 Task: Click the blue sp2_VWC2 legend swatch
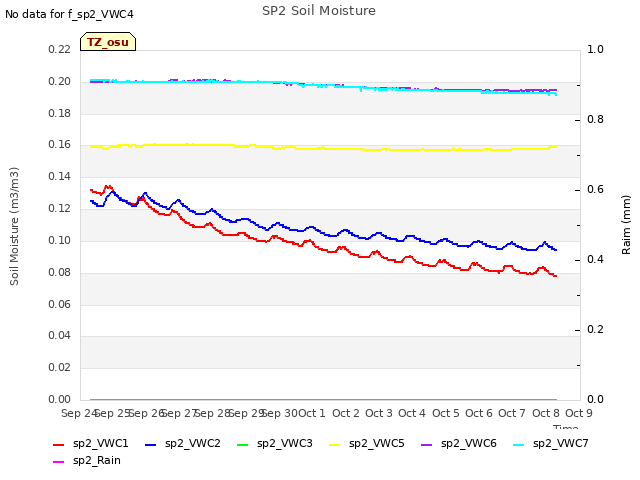[151, 444]
